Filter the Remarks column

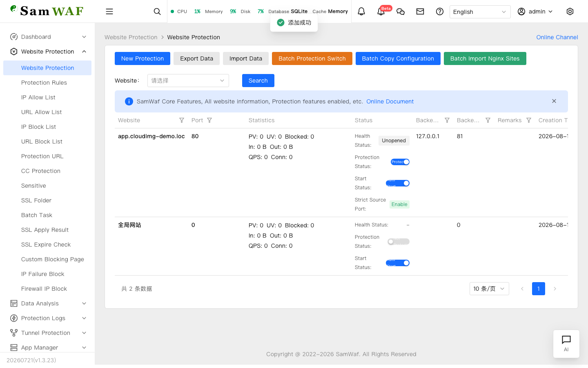[529, 120]
